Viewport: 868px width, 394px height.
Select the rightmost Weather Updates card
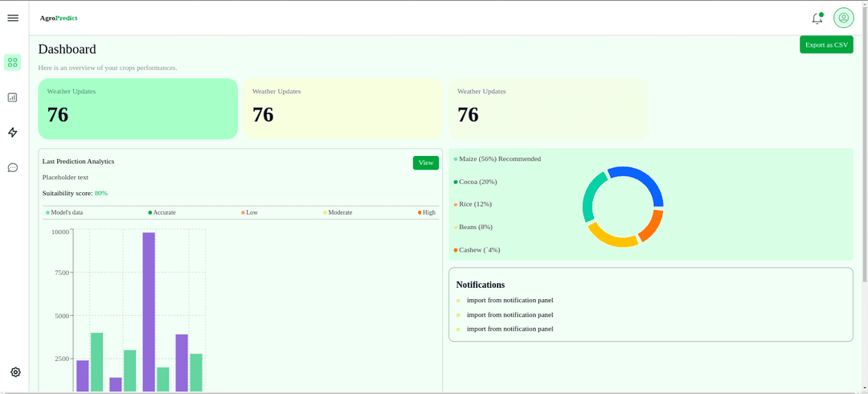coord(548,109)
